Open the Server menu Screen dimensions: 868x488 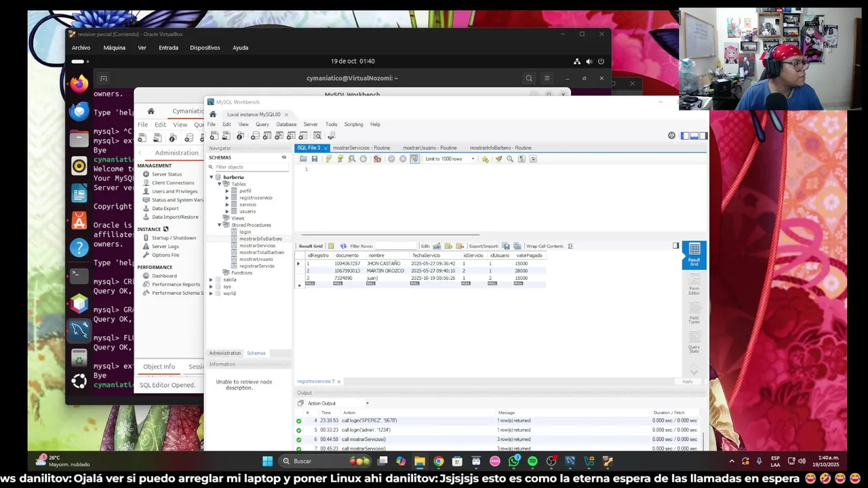tap(311, 124)
